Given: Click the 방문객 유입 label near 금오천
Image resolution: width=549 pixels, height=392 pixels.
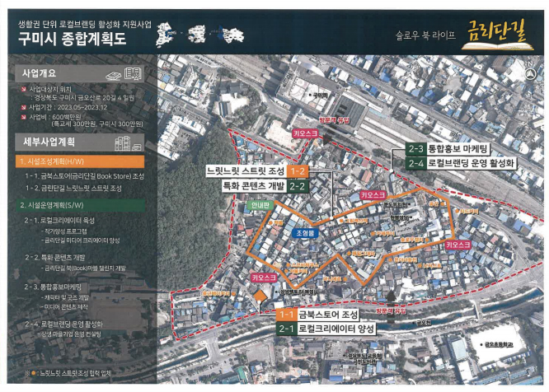Looking at the screenshot, I should click(x=391, y=310).
